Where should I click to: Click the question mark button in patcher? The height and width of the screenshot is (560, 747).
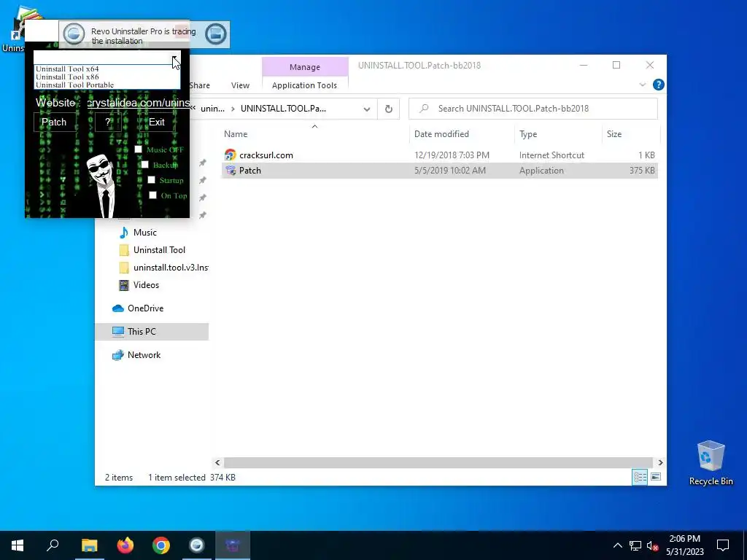[x=108, y=122]
